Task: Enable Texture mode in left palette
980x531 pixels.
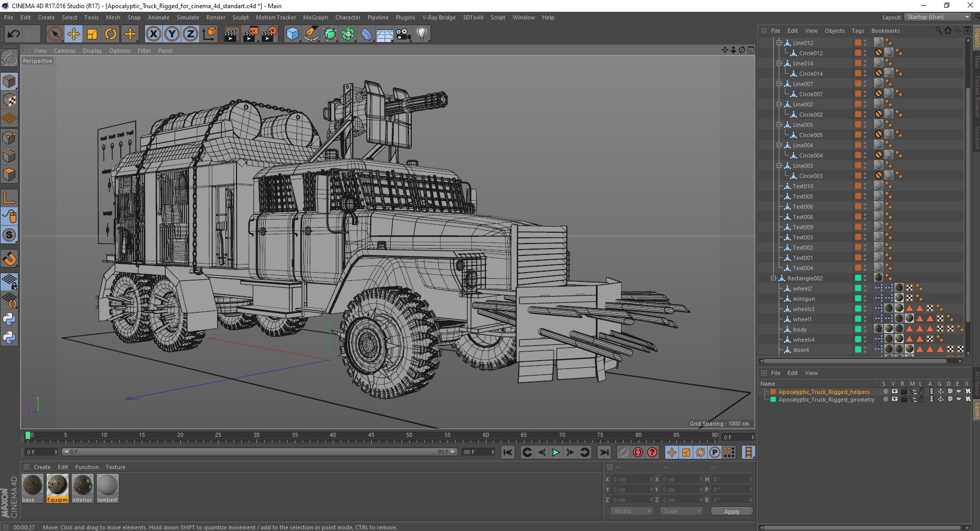Action: click(x=9, y=100)
